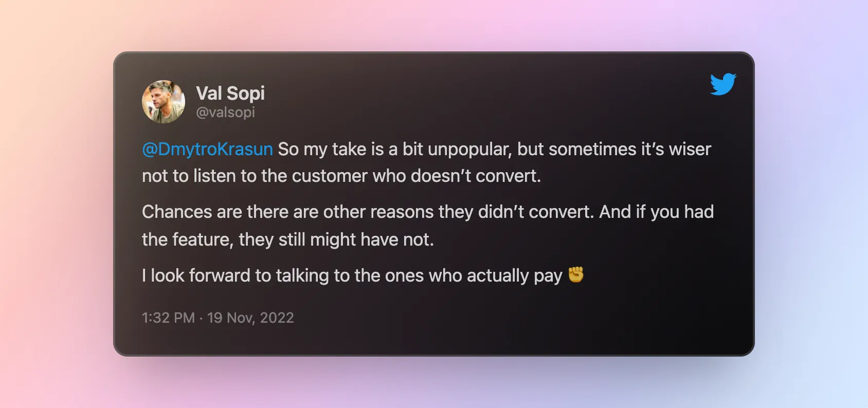This screenshot has width=868, height=408.
Task: Open the @valsopi handle
Action: 225,112
